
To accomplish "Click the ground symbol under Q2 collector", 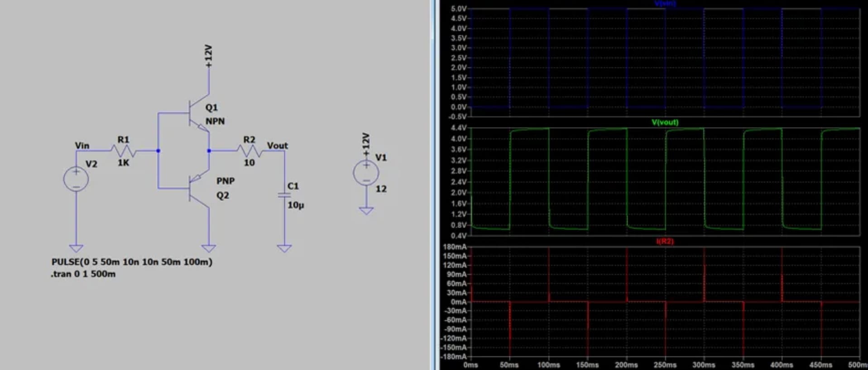I will click(x=209, y=248).
